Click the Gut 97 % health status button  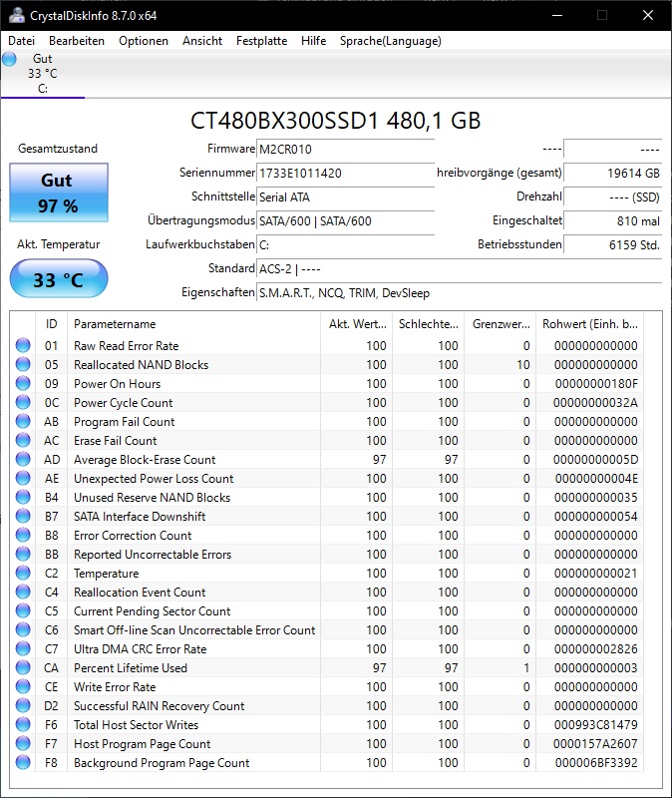click(x=59, y=193)
